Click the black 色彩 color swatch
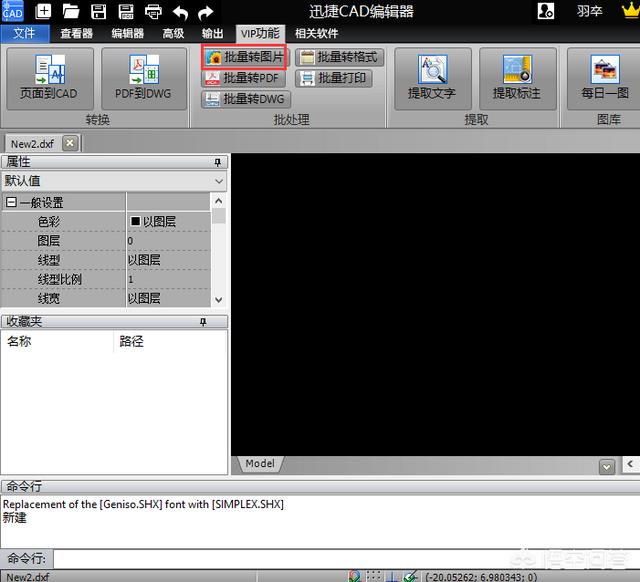The height and width of the screenshot is (582, 640). 135,221
